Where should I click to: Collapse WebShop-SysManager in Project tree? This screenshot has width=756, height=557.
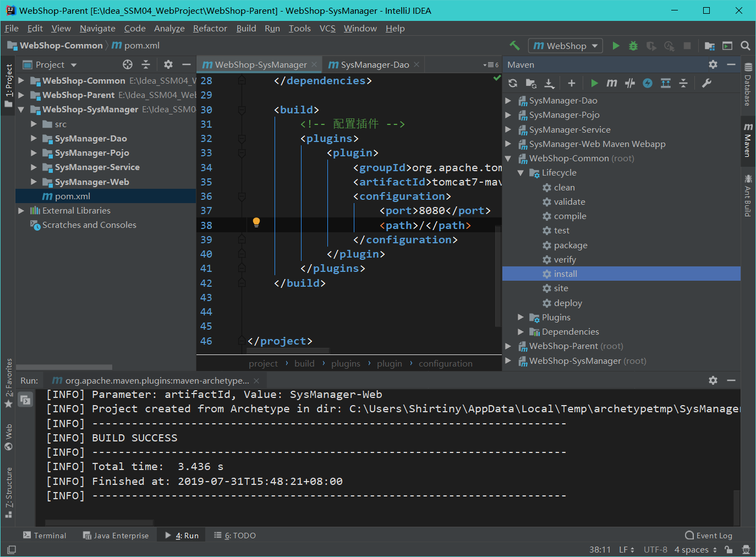21,109
